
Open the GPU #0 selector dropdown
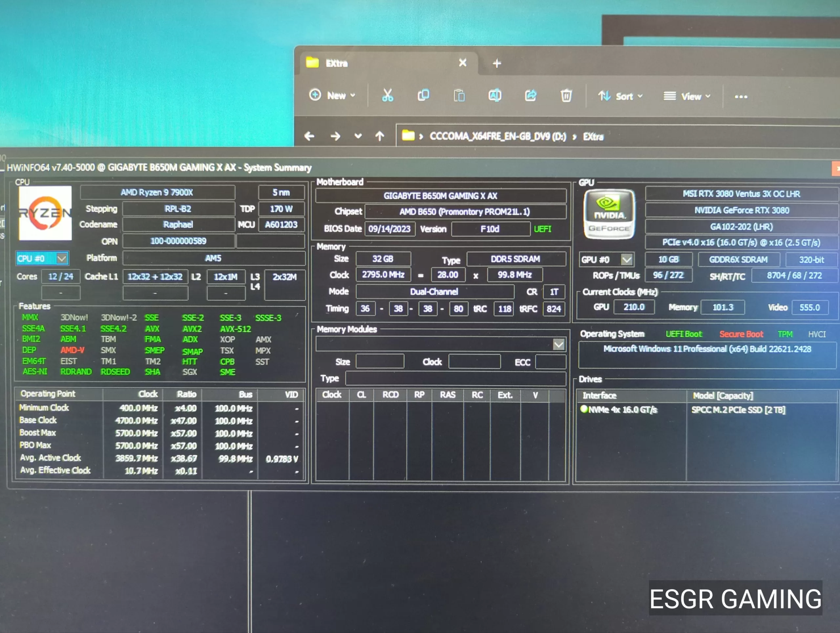tap(627, 260)
